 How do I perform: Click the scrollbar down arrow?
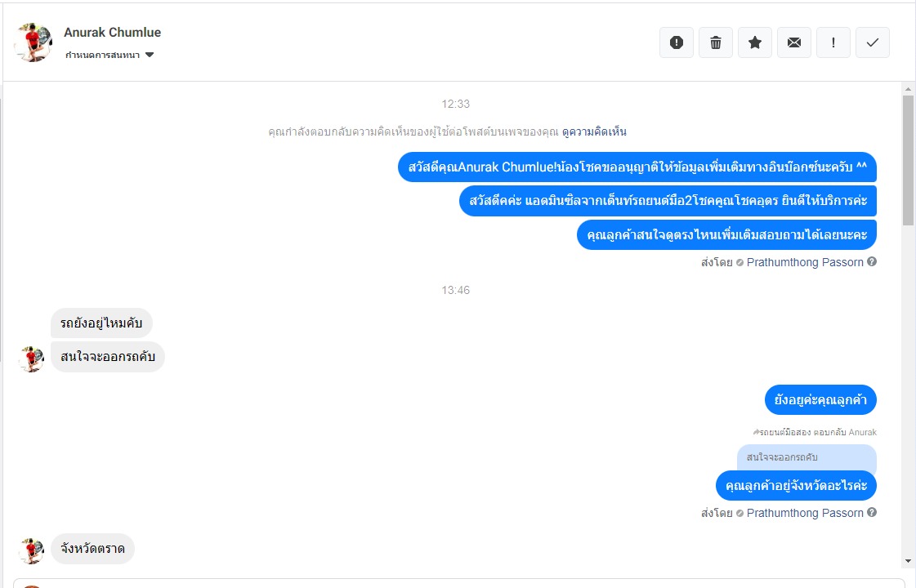pos(908,561)
